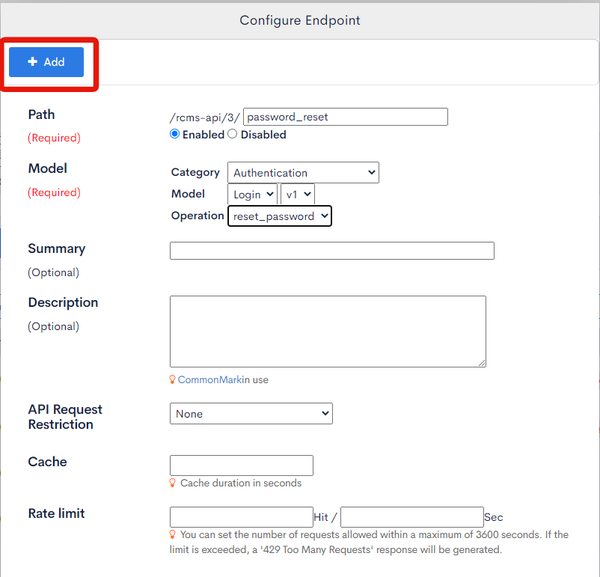600x577 pixels.
Task: Click inside the Description text area
Action: 328,331
